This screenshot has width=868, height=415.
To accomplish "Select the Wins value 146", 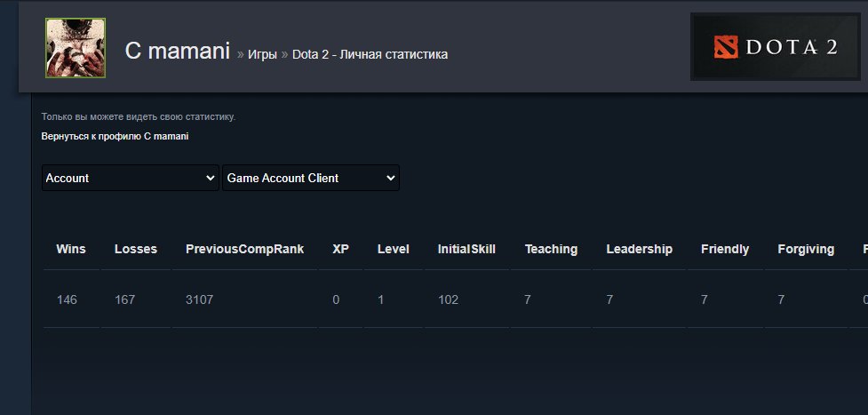I will [67, 299].
